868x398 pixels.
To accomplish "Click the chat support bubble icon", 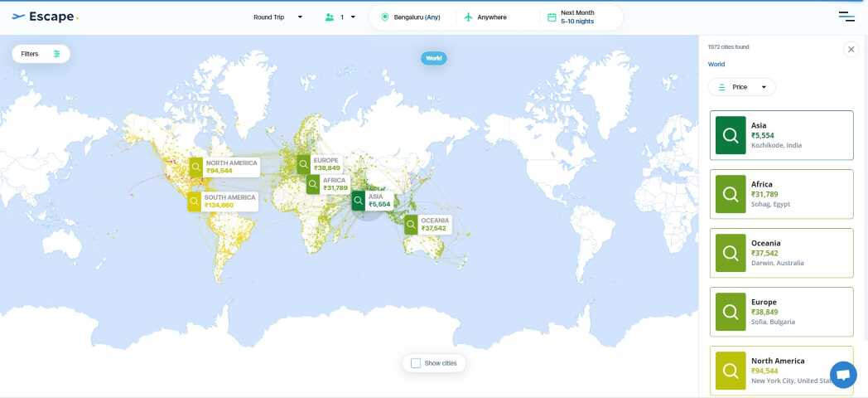I will pyautogui.click(x=843, y=375).
